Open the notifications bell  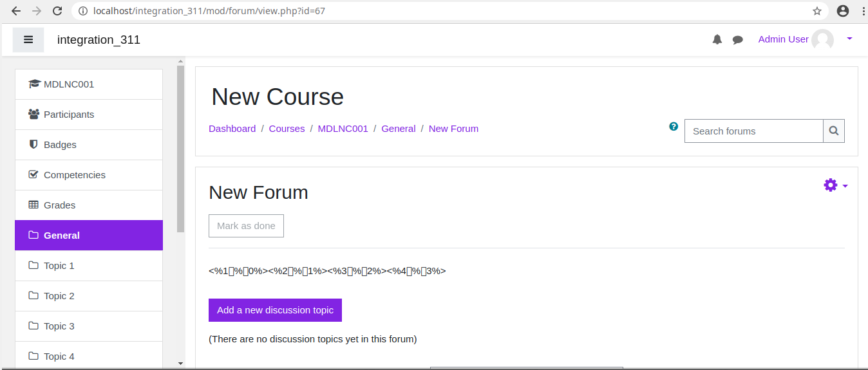click(x=717, y=40)
